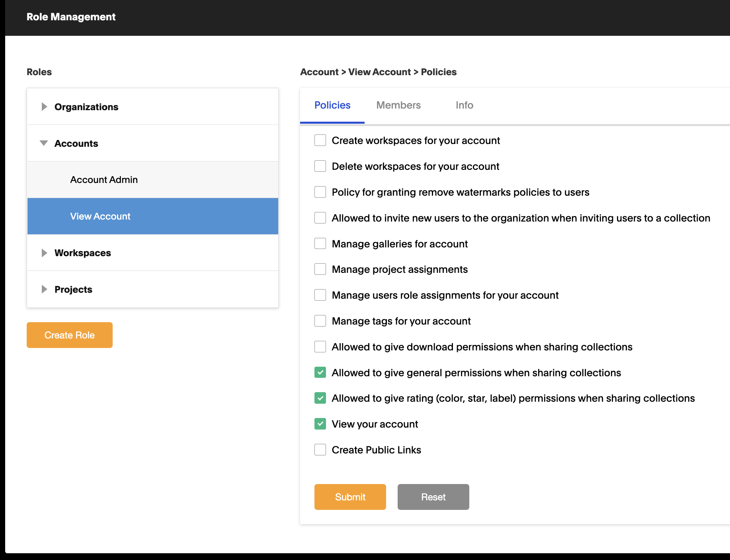Check Allowed to invite new users box
This screenshot has height=560, width=730.
click(x=320, y=218)
